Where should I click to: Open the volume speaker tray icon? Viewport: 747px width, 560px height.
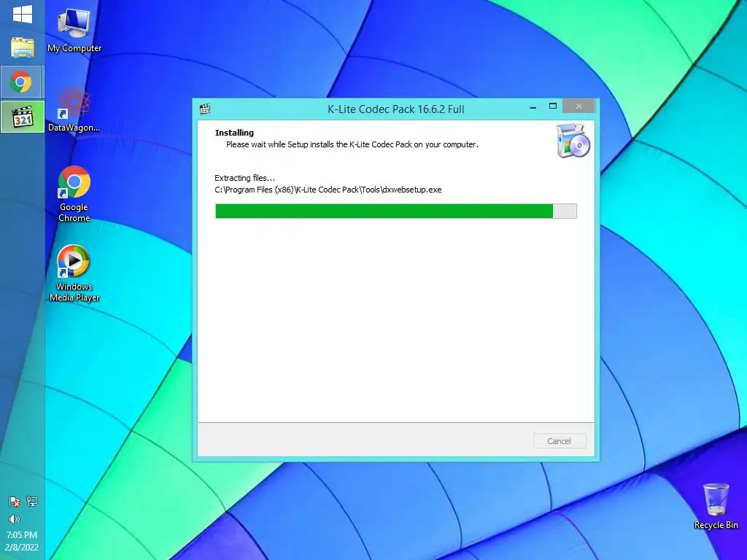(x=15, y=519)
